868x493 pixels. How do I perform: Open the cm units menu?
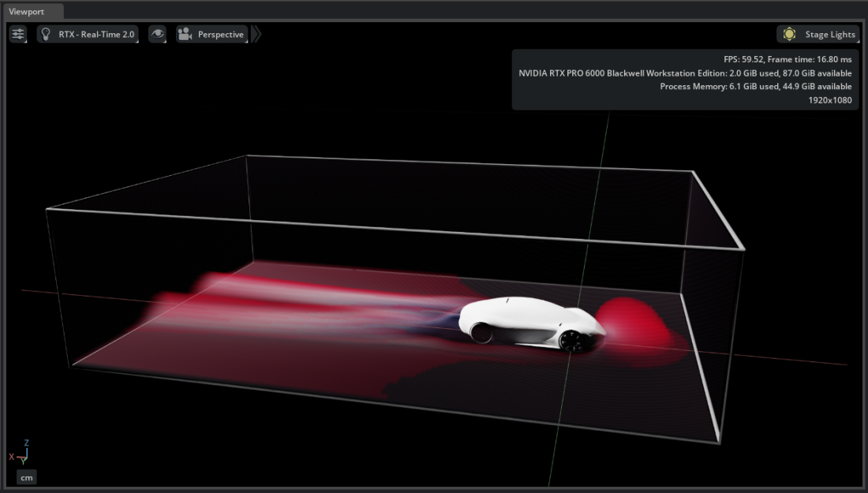[26, 477]
